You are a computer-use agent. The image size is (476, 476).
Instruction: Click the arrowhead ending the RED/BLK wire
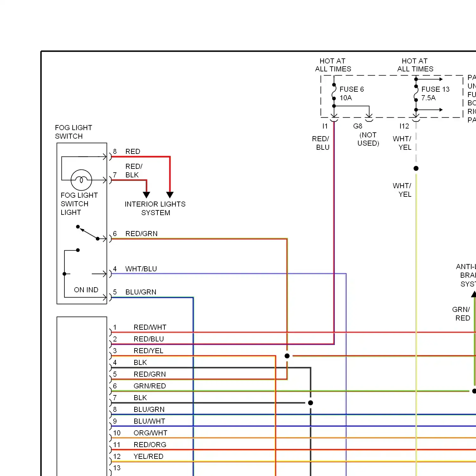146,195
